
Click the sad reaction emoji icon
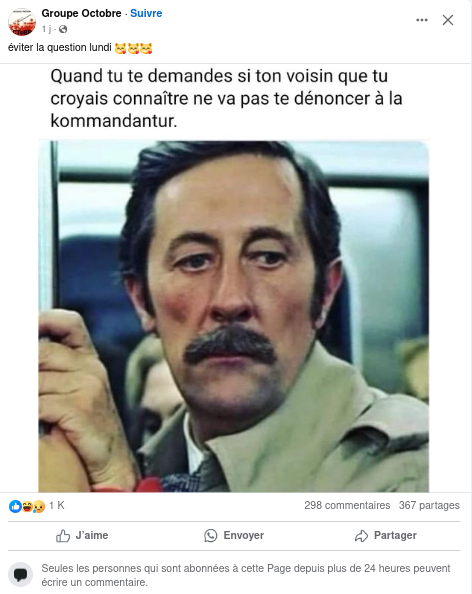(39, 506)
